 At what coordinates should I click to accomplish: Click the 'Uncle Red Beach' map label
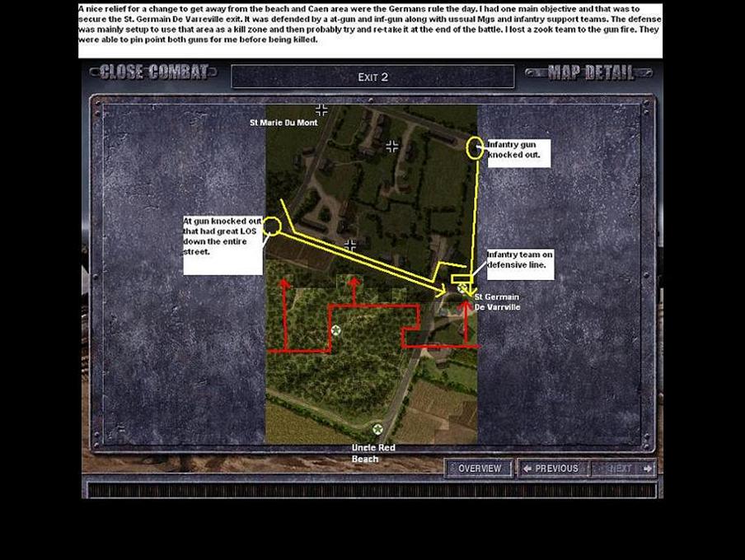[x=373, y=453]
